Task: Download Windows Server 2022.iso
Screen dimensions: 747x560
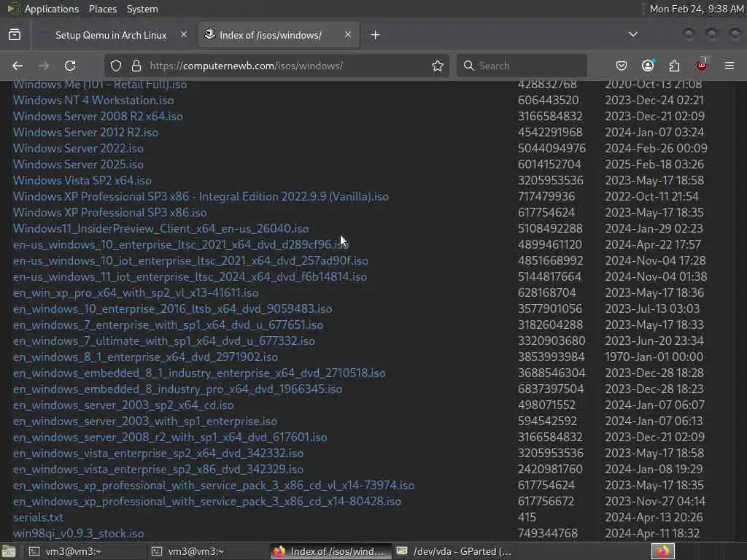Action: coord(78,149)
